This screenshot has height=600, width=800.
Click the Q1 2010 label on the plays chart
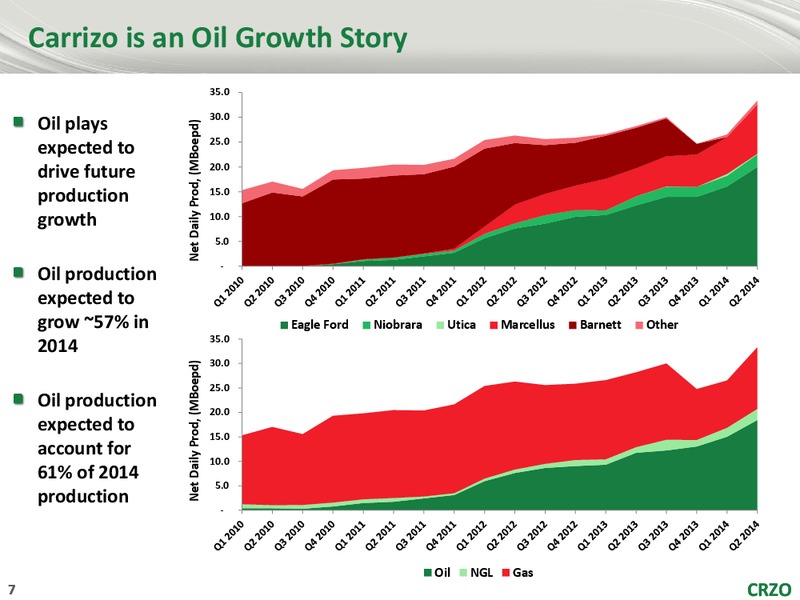tap(230, 290)
